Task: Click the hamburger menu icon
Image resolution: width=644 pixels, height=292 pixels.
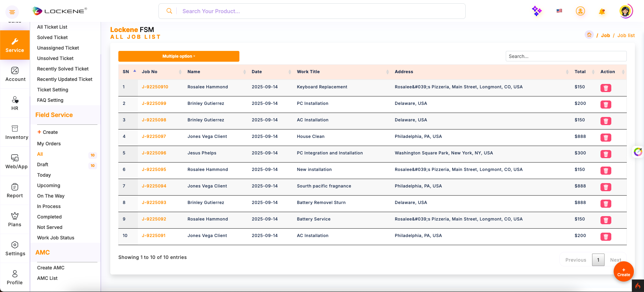Action: click(x=12, y=12)
